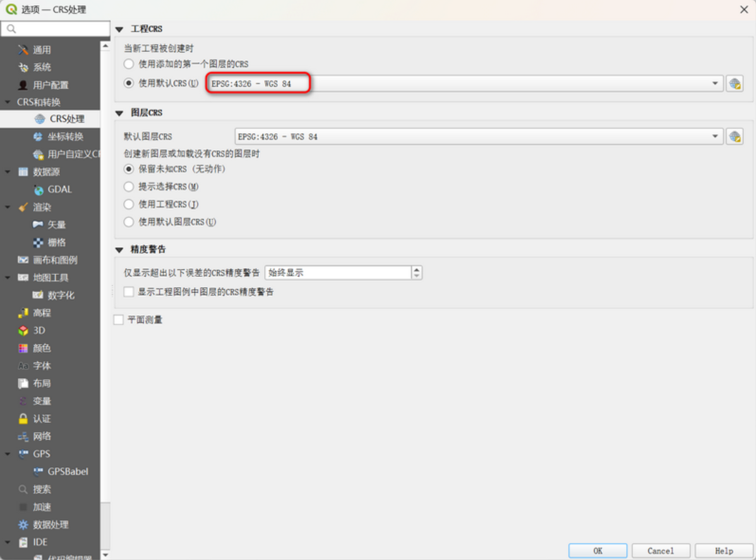This screenshot has height=560, width=756.
Task: Open the 坐标转换 settings page
Action: (x=64, y=137)
